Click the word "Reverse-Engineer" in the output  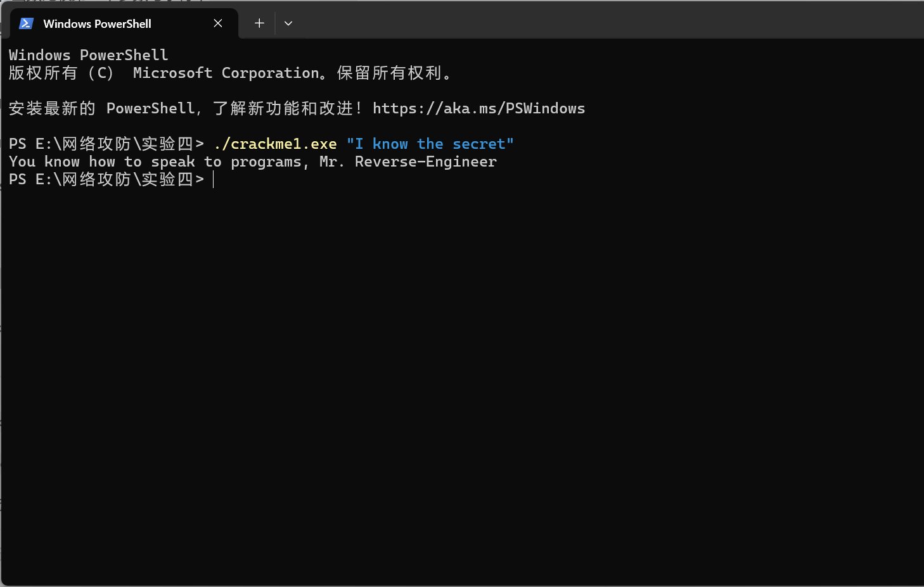tap(425, 161)
